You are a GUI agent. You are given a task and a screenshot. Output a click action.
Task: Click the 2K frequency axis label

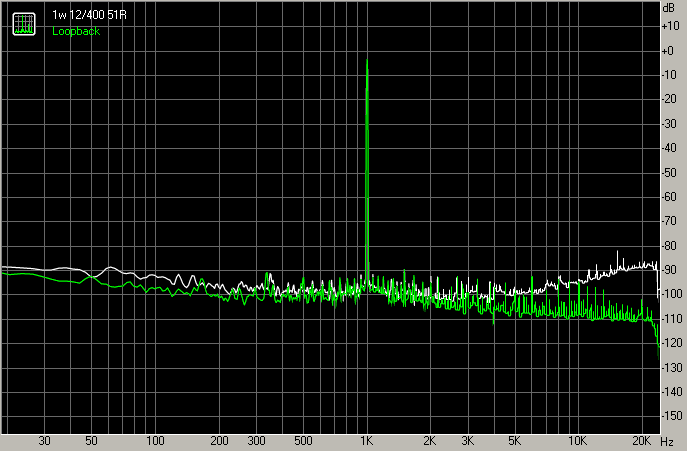(x=430, y=441)
